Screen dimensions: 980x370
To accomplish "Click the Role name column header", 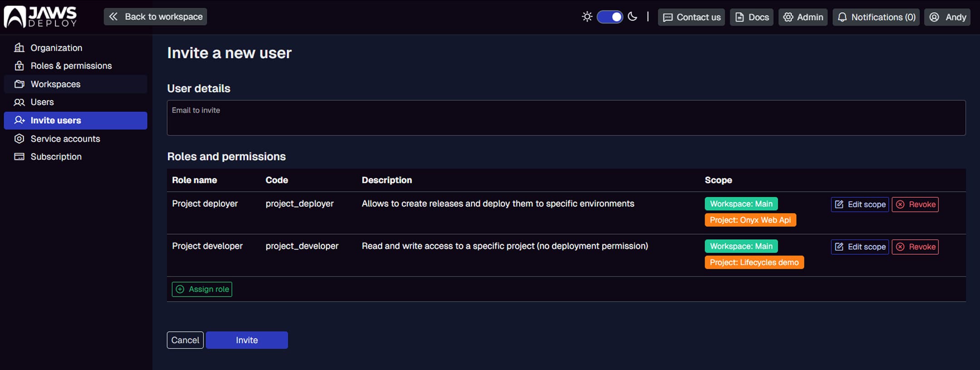I will coord(194,180).
